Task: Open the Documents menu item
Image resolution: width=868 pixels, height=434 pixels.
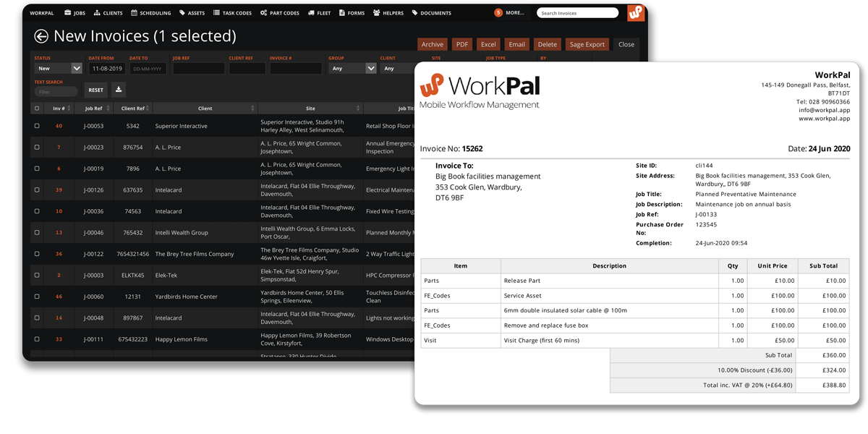Action: 432,13
